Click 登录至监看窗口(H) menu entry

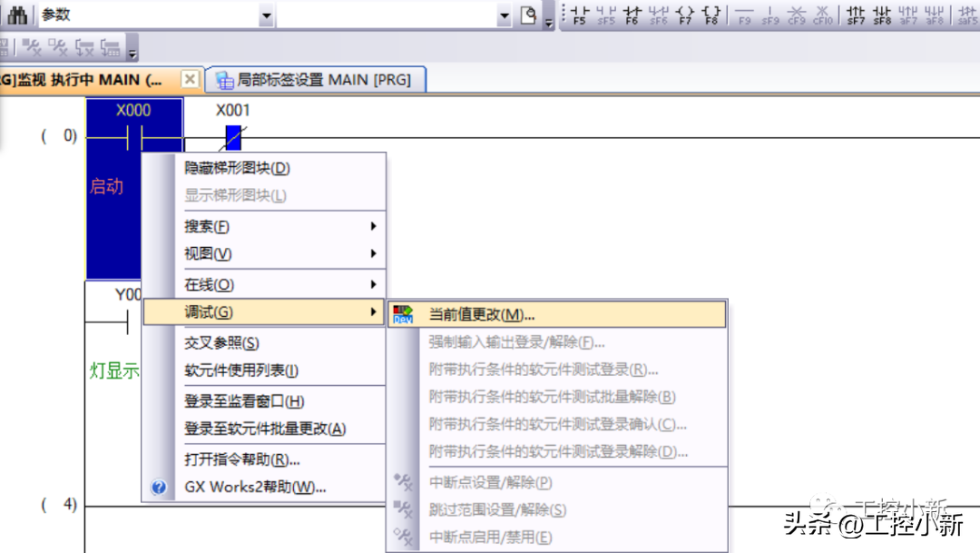click(244, 401)
